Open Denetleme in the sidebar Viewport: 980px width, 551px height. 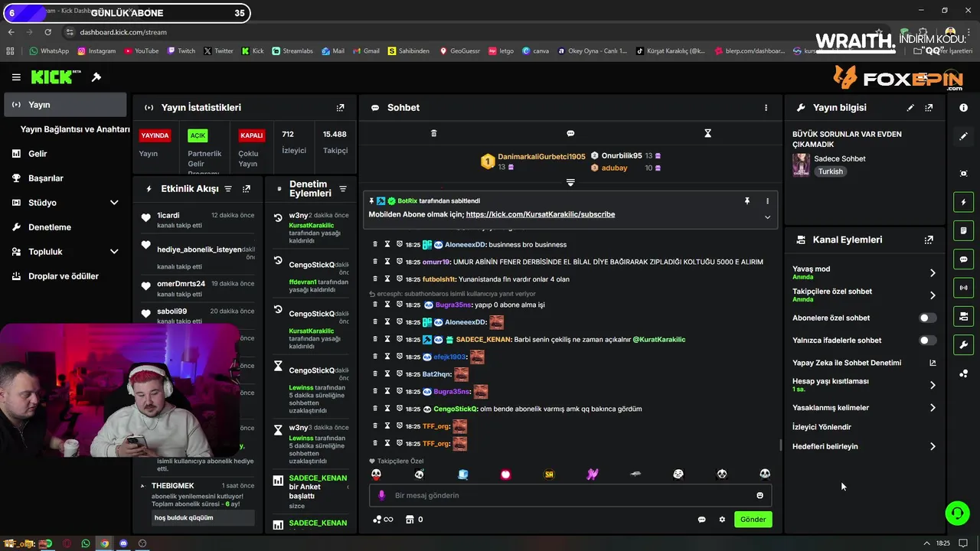pyautogui.click(x=49, y=227)
